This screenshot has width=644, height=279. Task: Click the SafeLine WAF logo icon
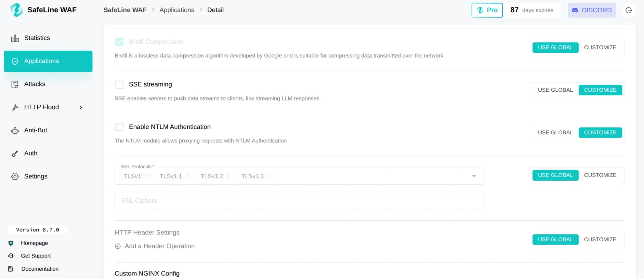[x=16, y=10]
